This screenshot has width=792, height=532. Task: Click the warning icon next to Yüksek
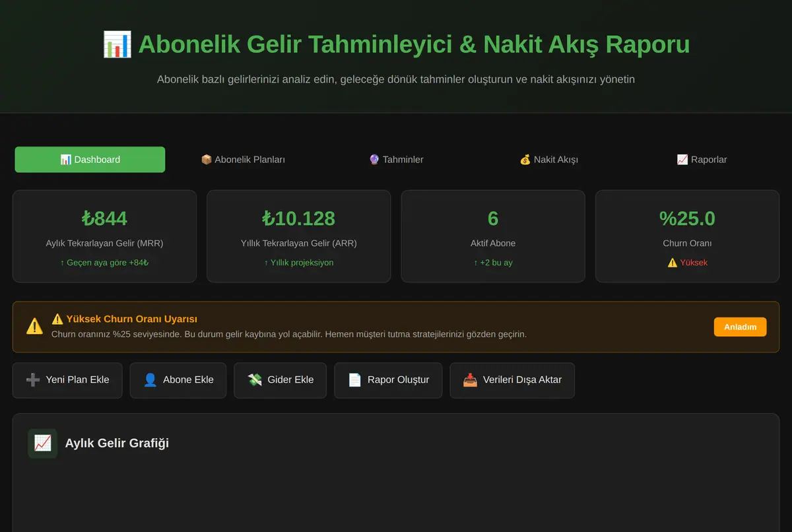point(673,263)
